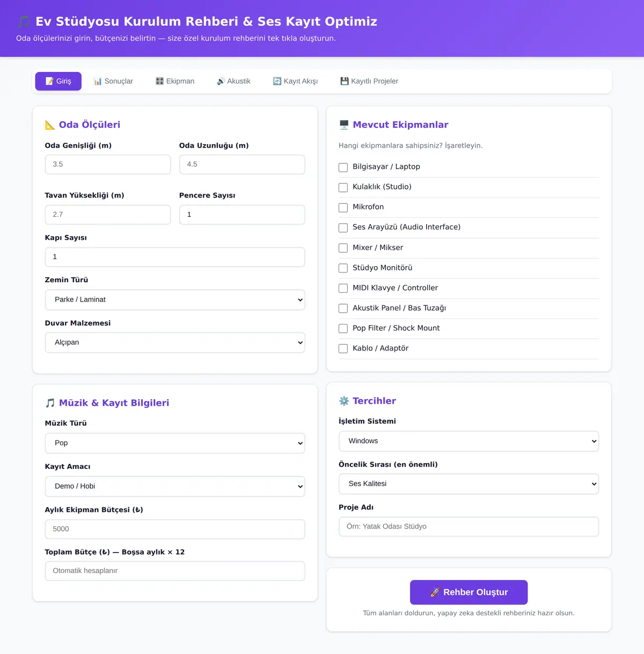The width and height of the screenshot is (644, 654).
Task: Select the Giriş tab
Action: point(58,81)
